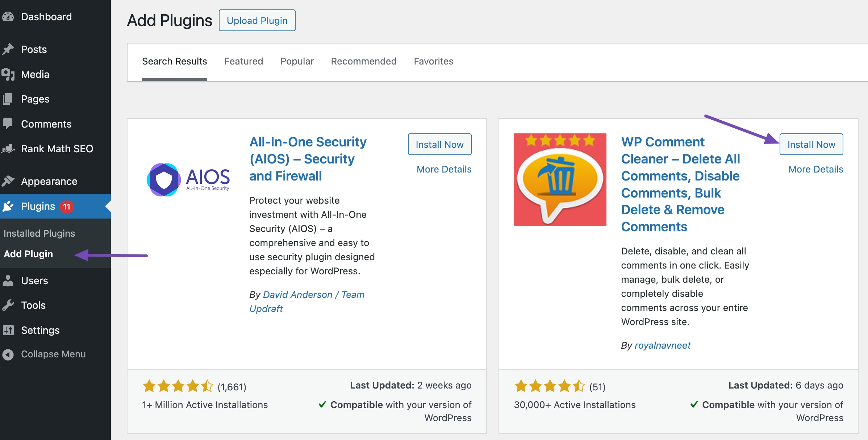
Task: Click the Media library icon
Action: (8, 74)
